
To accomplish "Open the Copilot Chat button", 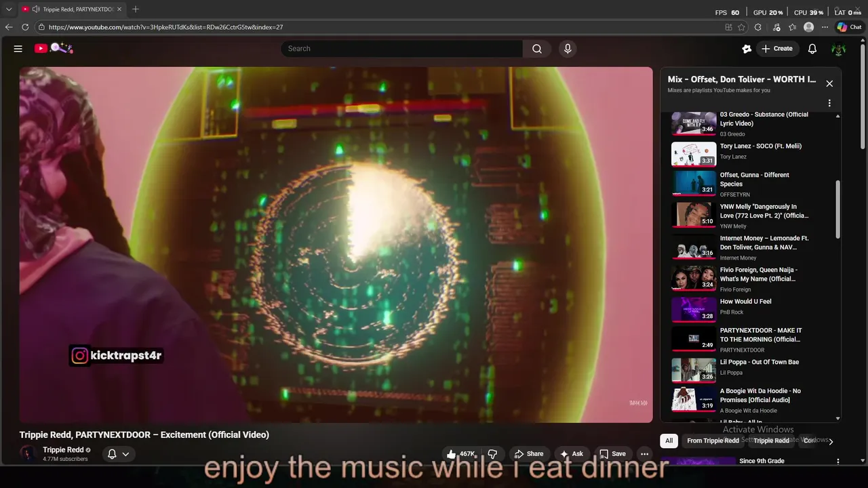I will point(849,27).
